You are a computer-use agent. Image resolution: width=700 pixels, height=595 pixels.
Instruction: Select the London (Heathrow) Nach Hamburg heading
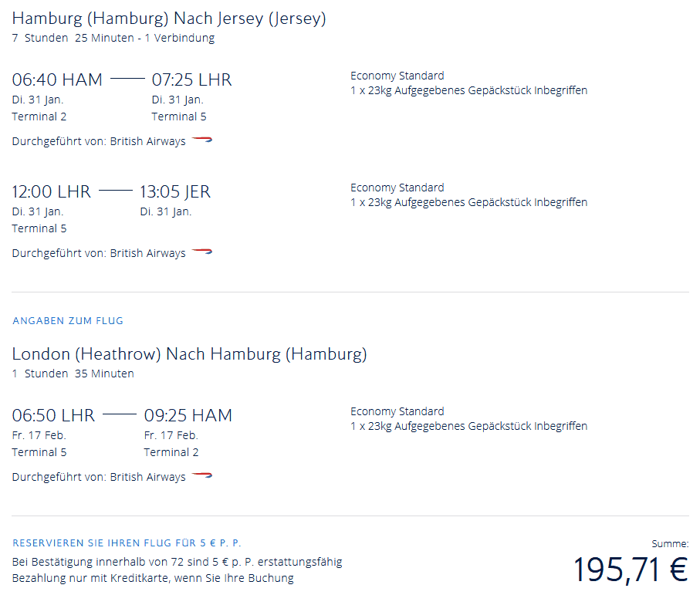click(189, 354)
